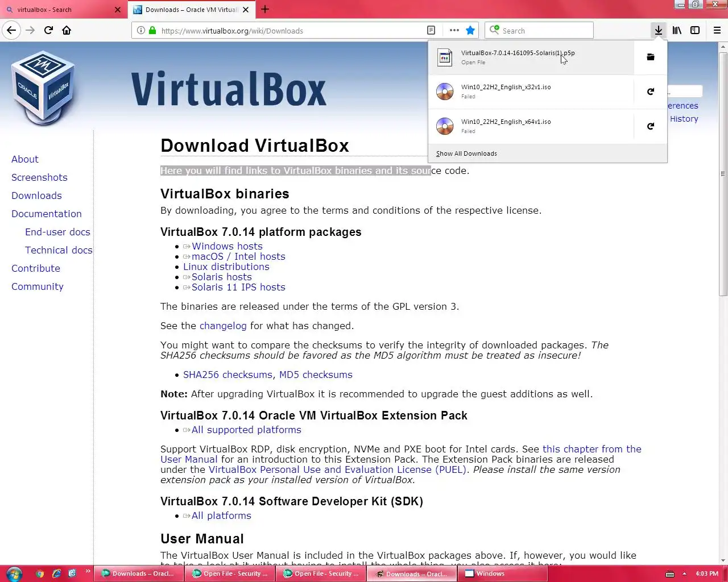Open the downloads toolbar button
The width and height of the screenshot is (728, 582).
[x=658, y=30]
